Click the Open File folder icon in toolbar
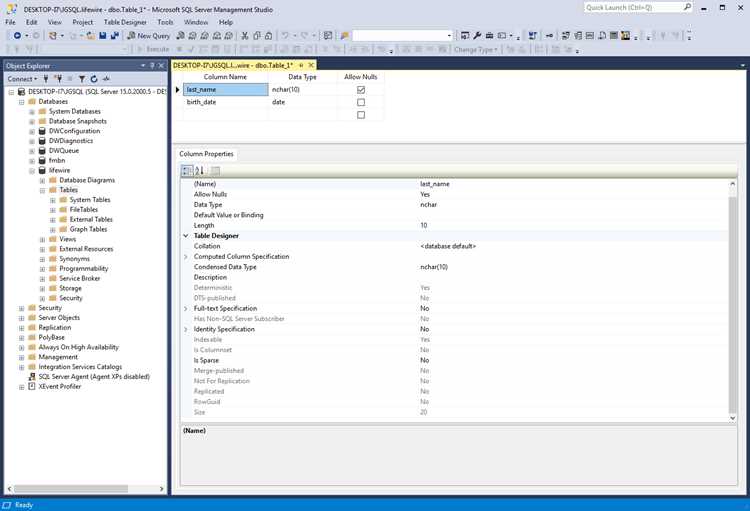Screen dimensions: 750x511 (90, 35)
